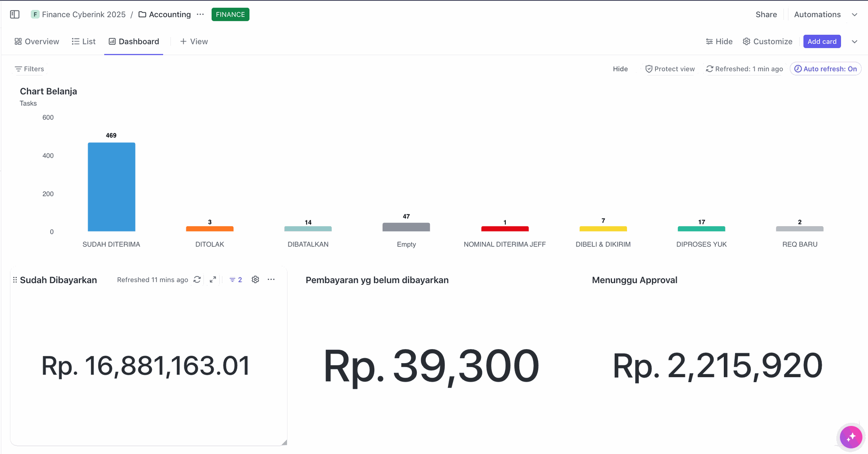
Task: Switch to the List tab
Action: pyautogui.click(x=84, y=42)
